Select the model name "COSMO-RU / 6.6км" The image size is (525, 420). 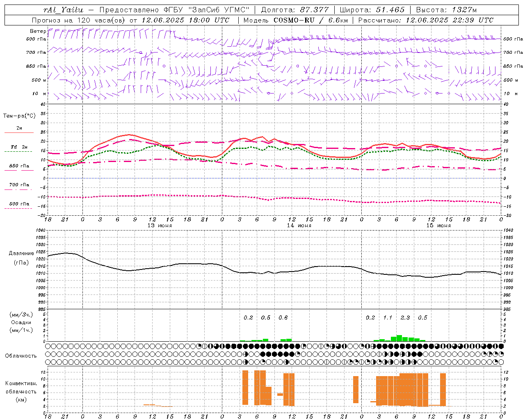tap(311, 20)
